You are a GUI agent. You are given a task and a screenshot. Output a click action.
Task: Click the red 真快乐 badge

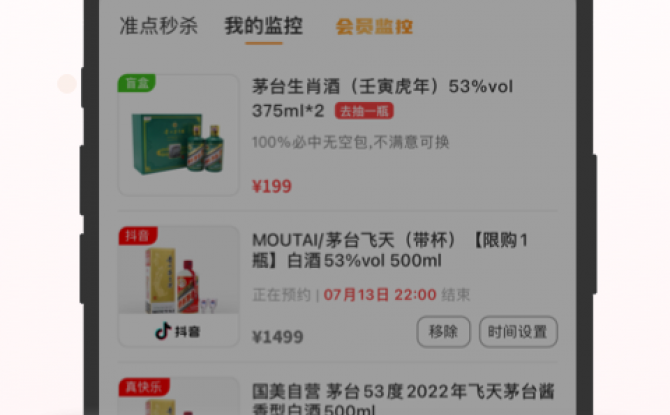point(144,386)
